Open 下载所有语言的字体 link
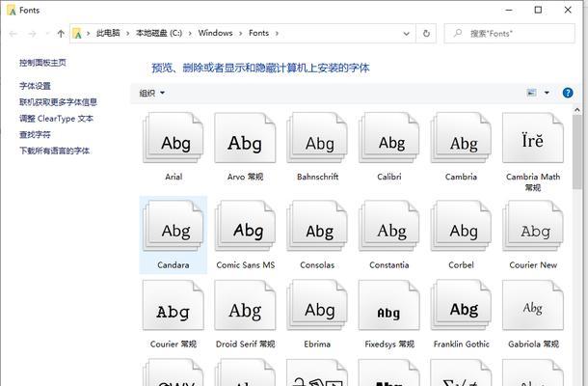 pyautogui.click(x=54, y=151)
